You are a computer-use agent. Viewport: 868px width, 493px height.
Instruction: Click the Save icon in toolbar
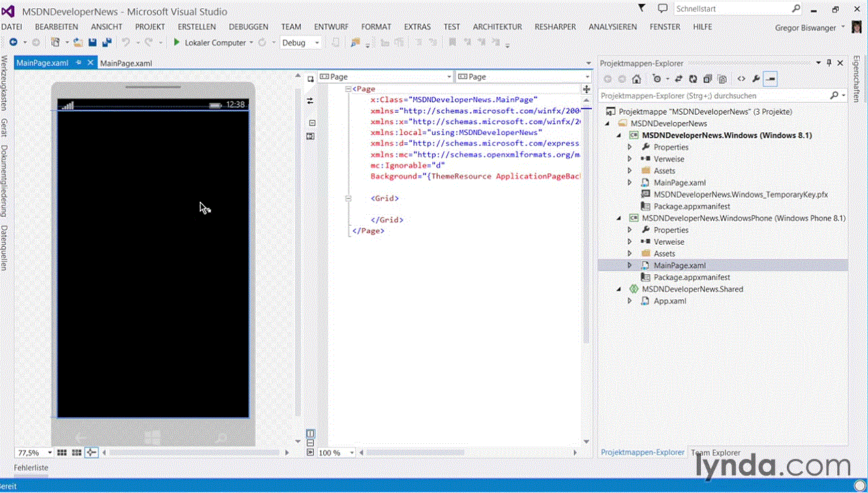(x=92, y=42)
